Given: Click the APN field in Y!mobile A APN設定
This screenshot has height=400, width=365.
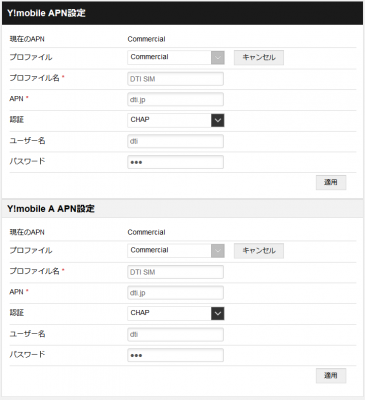Looking at the screenshot, I should [x=175, y=293].
